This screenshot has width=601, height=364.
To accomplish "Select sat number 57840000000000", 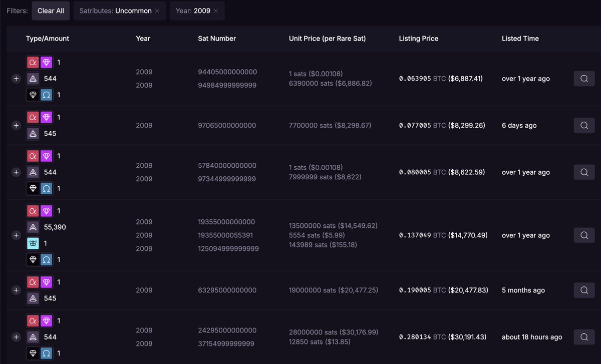I will pos(227,166).
